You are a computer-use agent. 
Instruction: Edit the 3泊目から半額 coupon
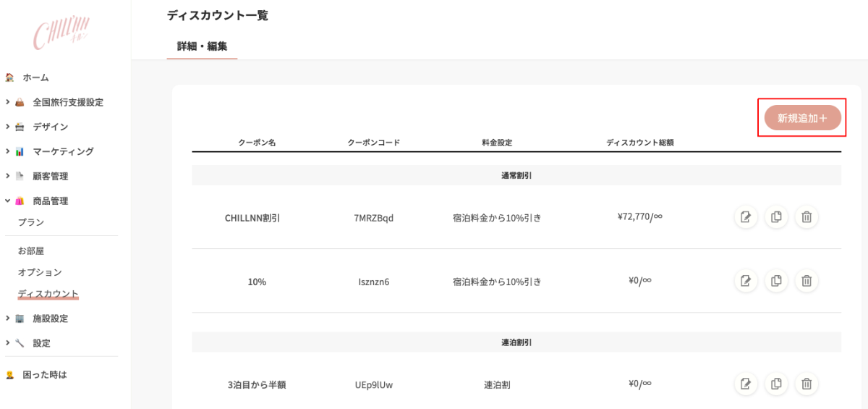click(746, 384)
